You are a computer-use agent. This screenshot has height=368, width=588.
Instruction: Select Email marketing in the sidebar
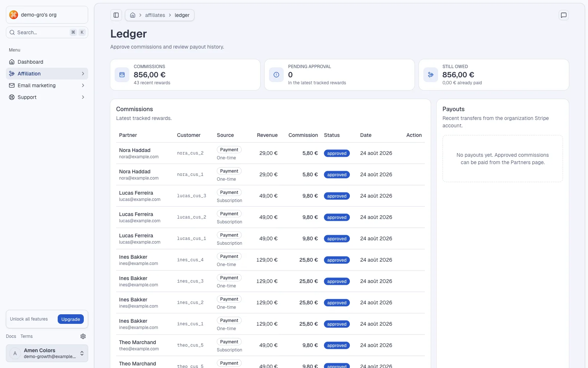point(47,85)
